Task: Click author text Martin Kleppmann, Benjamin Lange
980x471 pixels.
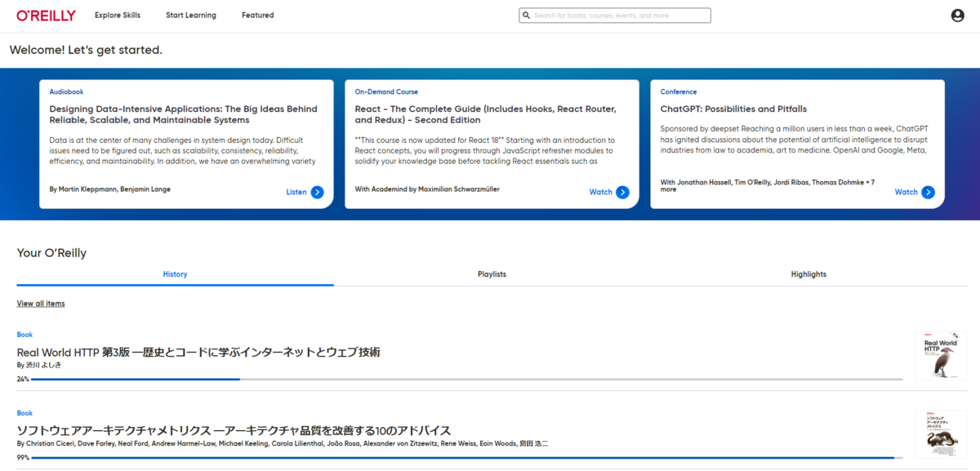Action: pos(109,189)
